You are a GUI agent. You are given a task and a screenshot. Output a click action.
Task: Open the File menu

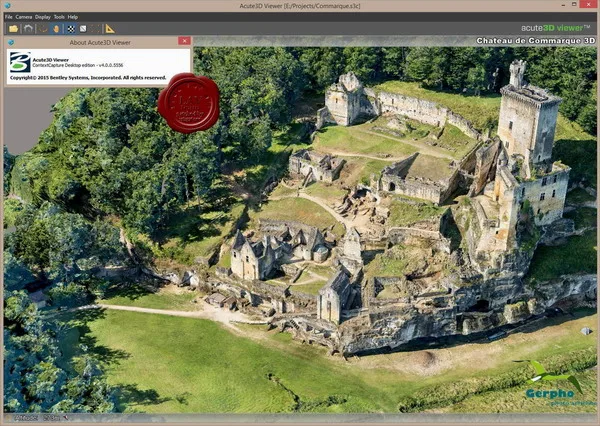[8, 17]
